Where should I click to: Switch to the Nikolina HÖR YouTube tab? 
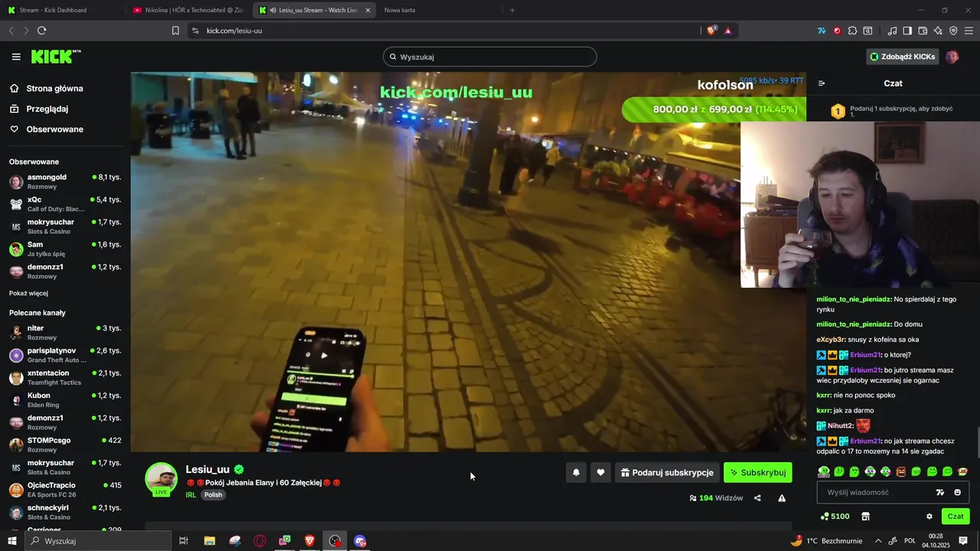pos(188,10)
